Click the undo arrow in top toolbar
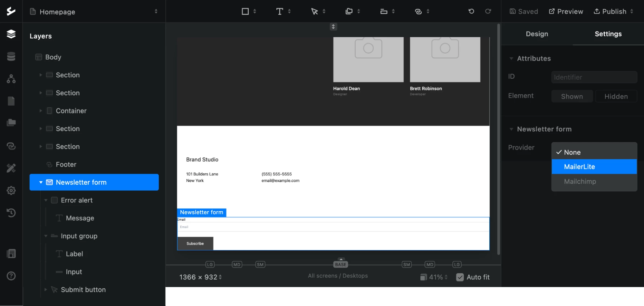The height and width of the screenshot is (306, 644). [x=471, y=11]
